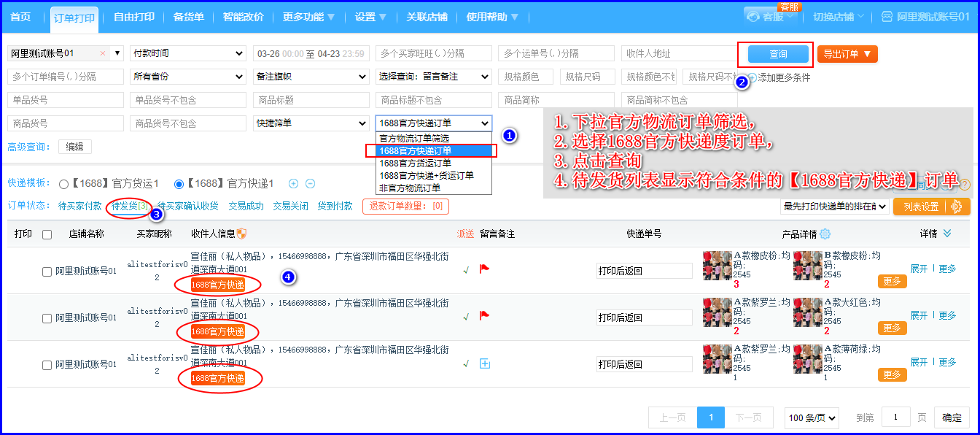Open the 设置 settings menu
The image size is (980, 435).
click(371, 17)
